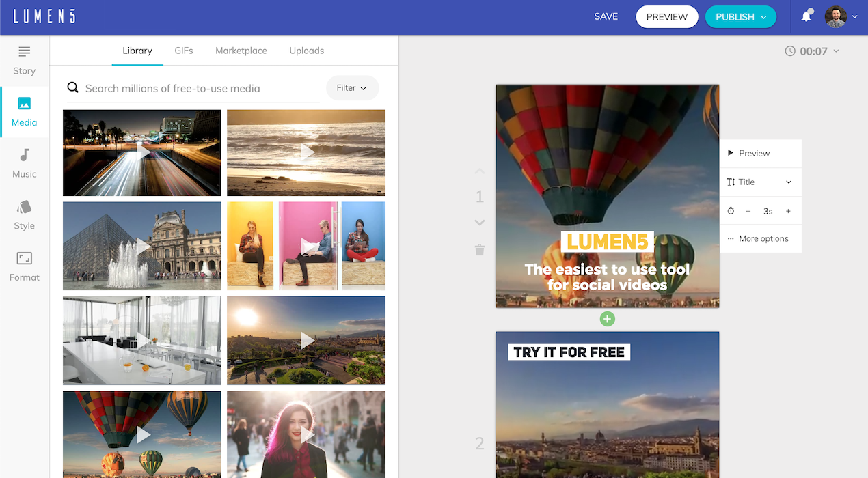Select the white conference room video
868x478 pixels.
(x=142, y=340)
